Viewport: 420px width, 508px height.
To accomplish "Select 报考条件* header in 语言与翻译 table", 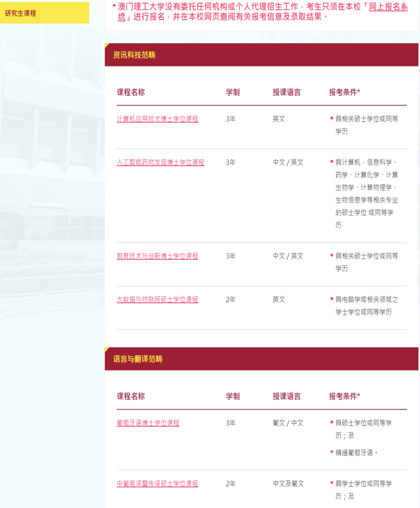I will point(344,396).
